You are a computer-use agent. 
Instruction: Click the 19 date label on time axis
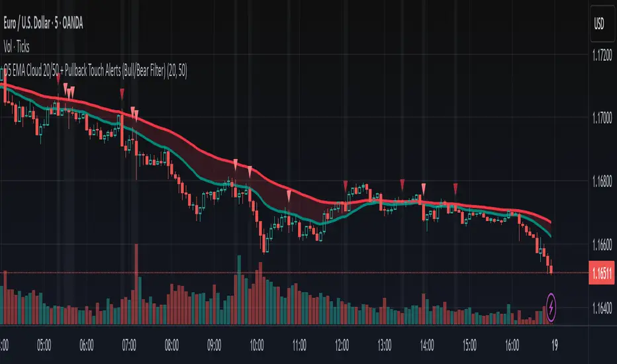pos(554,344)
